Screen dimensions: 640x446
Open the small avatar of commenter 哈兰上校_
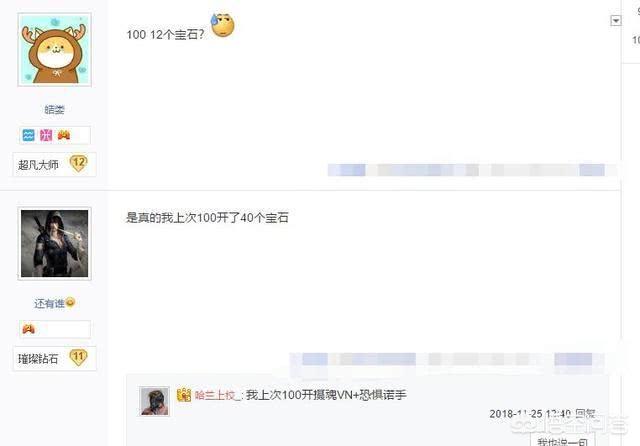(x=155, y=401)
